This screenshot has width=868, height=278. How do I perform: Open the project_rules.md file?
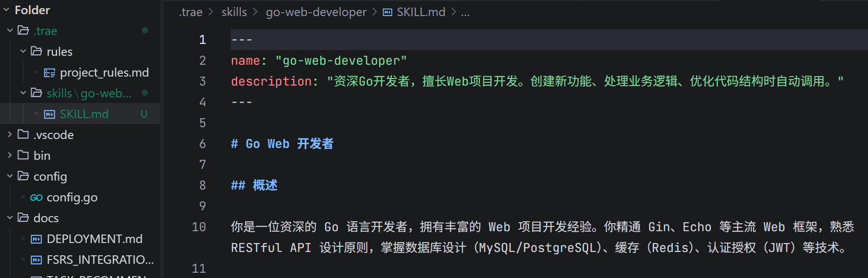click(104, 72)
